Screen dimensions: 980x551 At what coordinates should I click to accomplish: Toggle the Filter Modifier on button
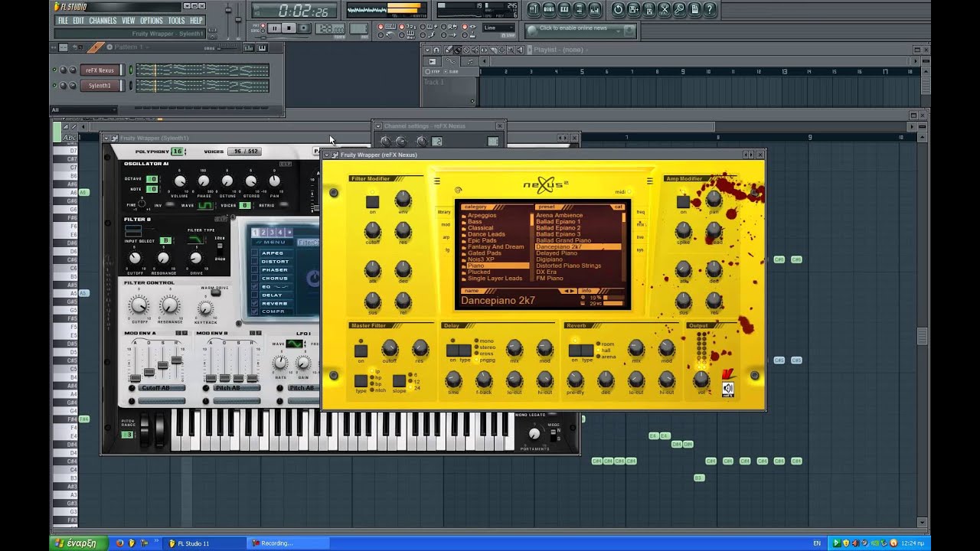pos(372,202)
